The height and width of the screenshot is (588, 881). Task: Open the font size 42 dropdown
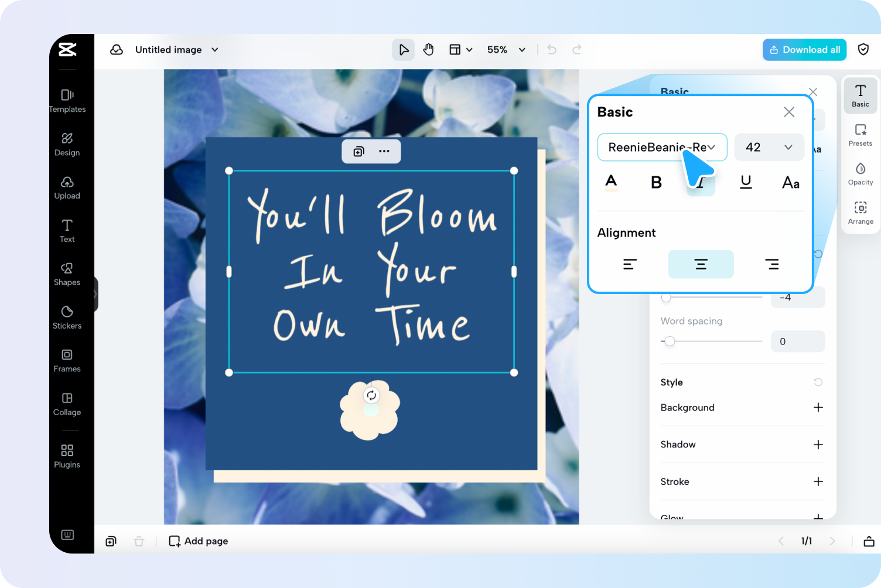[769, 147]
